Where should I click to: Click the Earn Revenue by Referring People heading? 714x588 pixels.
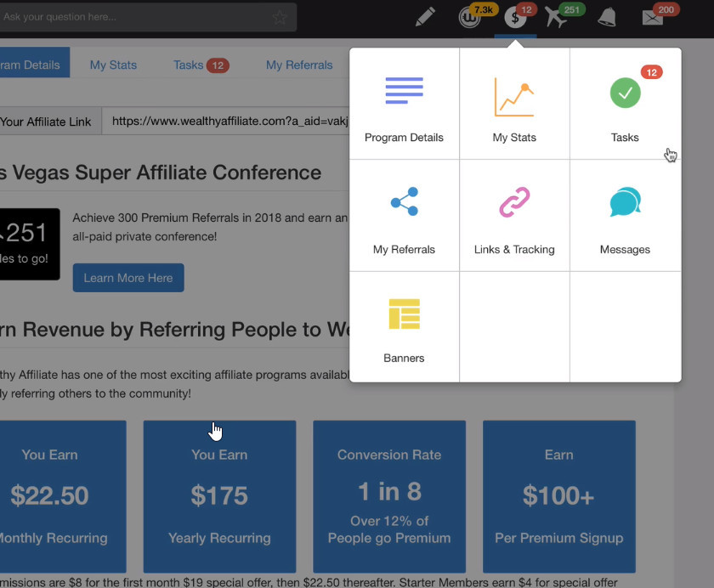174,330
